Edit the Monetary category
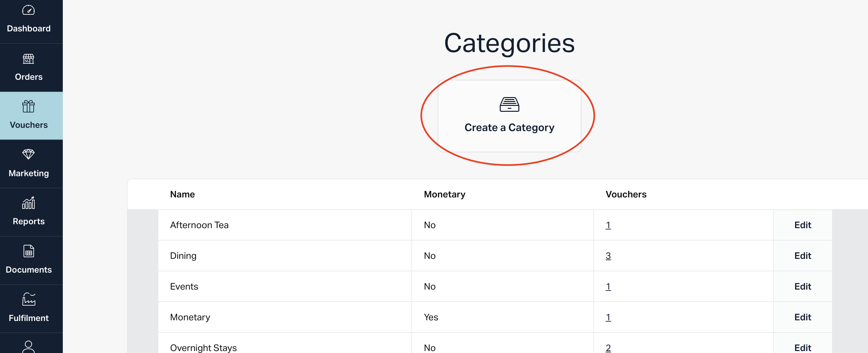The height and width of the screenshot is (353, 868). [x=803, y=317]
